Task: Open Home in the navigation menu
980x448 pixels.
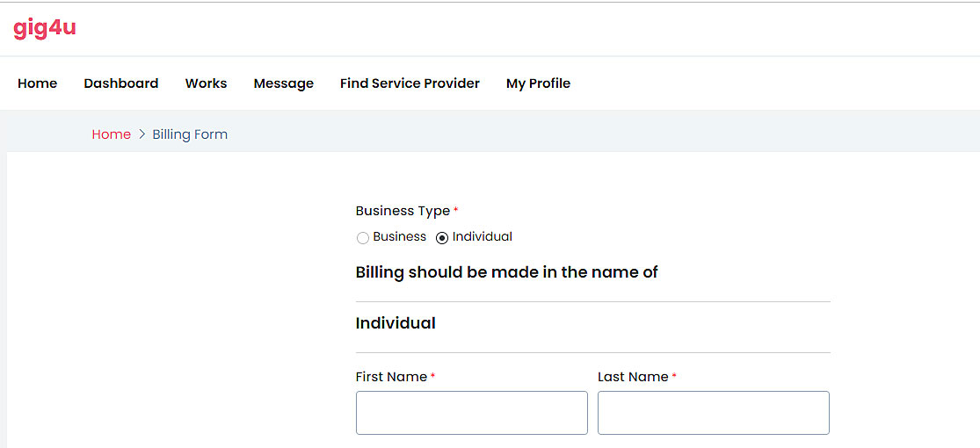Action: coord(37,83)
